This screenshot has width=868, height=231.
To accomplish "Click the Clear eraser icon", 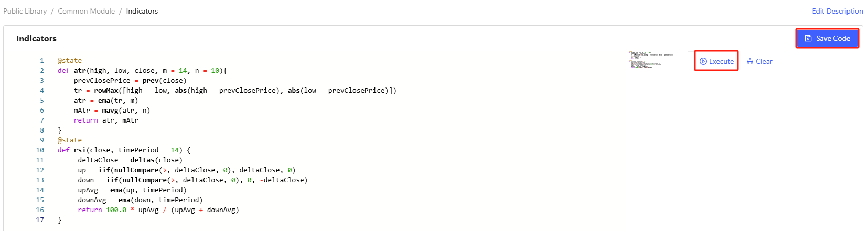I will [750, 61].
